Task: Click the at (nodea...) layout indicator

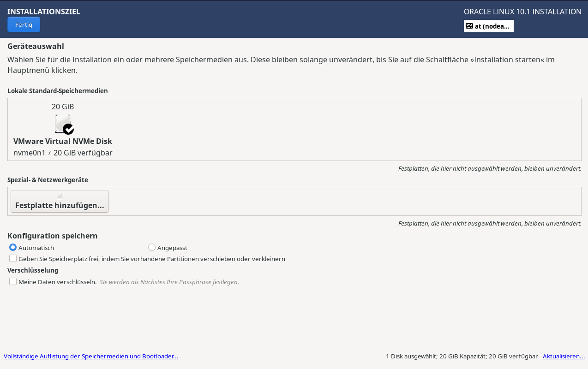Action: click(489, 26)
